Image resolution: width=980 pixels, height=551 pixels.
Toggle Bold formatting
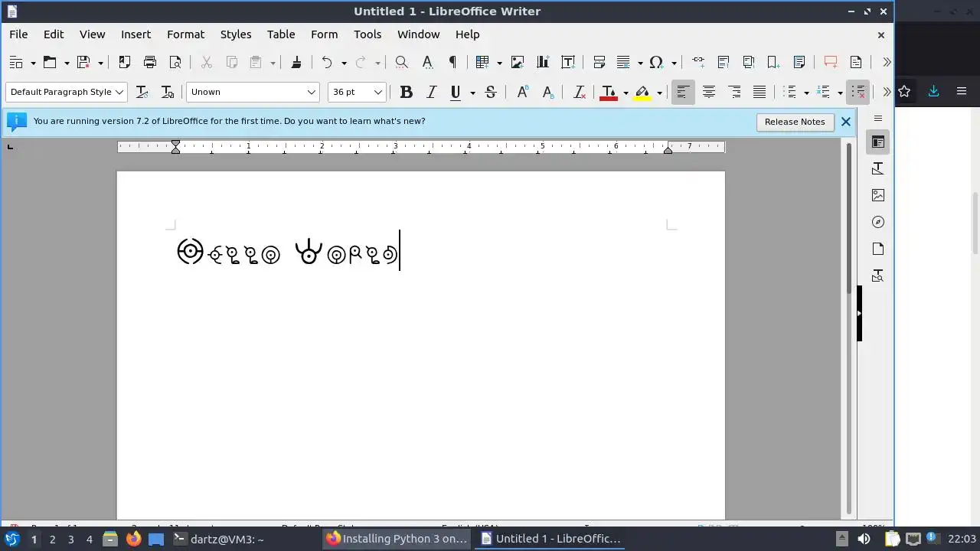click(407, 92)
